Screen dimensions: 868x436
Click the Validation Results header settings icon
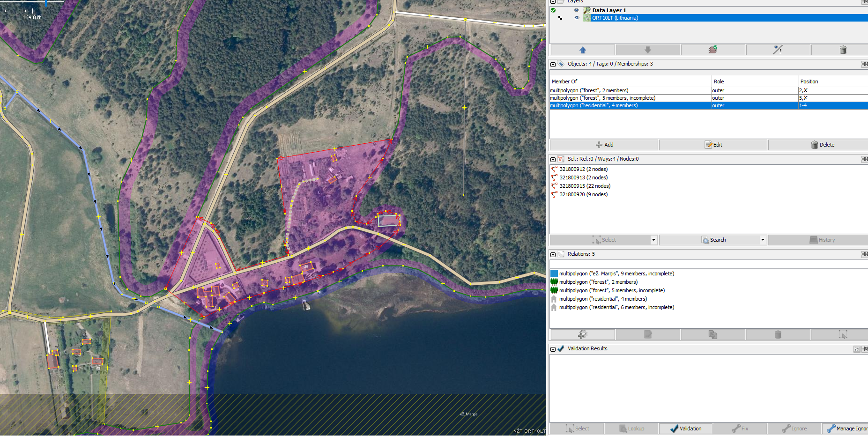(856, 349)
